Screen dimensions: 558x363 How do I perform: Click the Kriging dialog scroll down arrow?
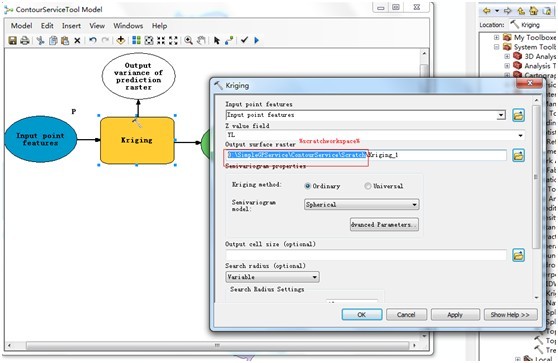[536, 298]
